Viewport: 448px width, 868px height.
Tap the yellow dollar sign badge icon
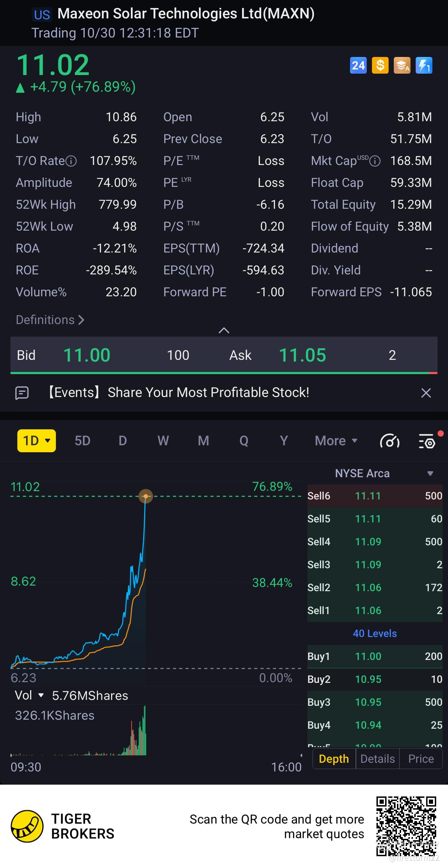380,65
